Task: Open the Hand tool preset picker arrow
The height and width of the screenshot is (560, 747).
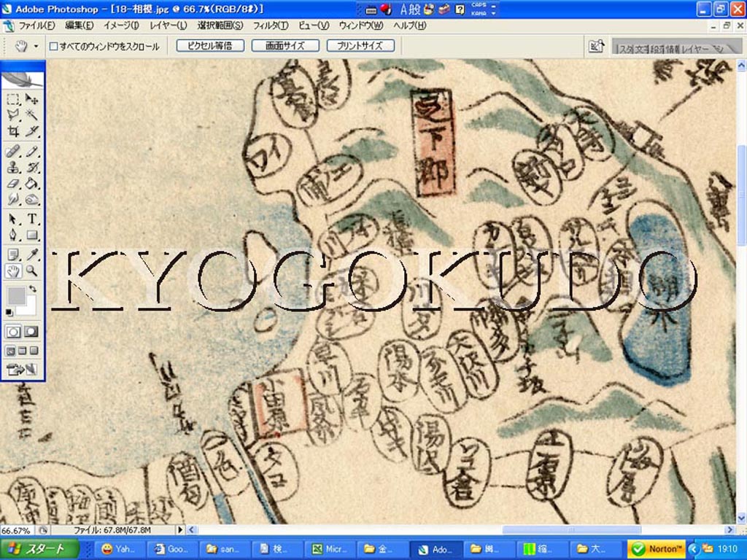Action: 36,46
